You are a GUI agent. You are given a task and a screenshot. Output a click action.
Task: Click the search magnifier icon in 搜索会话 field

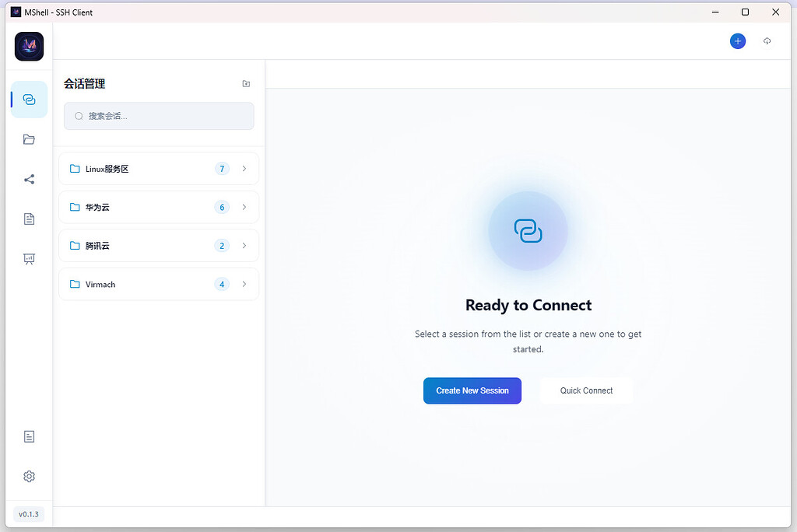tap(79, 116)
